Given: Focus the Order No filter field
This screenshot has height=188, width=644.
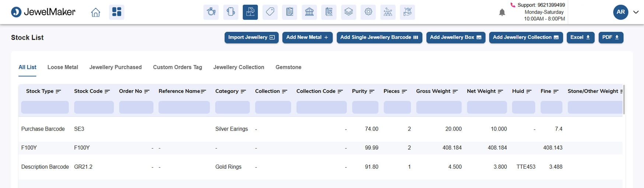Looking at the screenshot, I should [x=136, y=107].
